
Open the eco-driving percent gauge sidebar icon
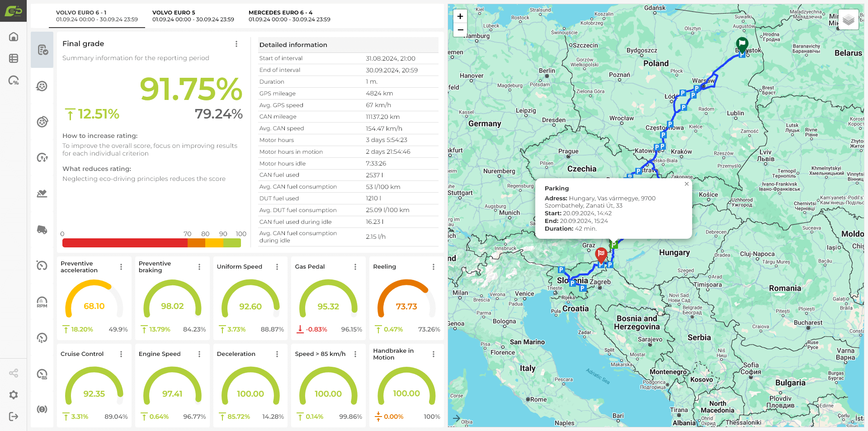click(14, 81)
